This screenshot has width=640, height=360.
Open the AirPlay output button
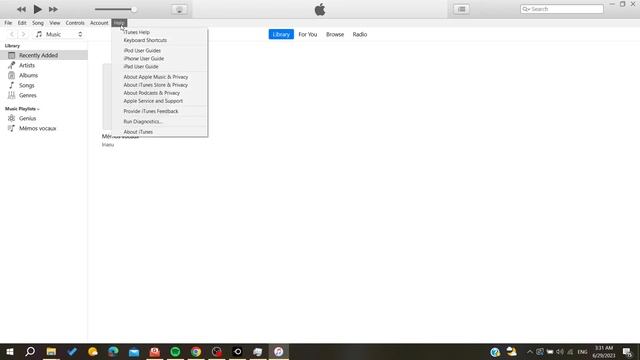pos(179,9)
